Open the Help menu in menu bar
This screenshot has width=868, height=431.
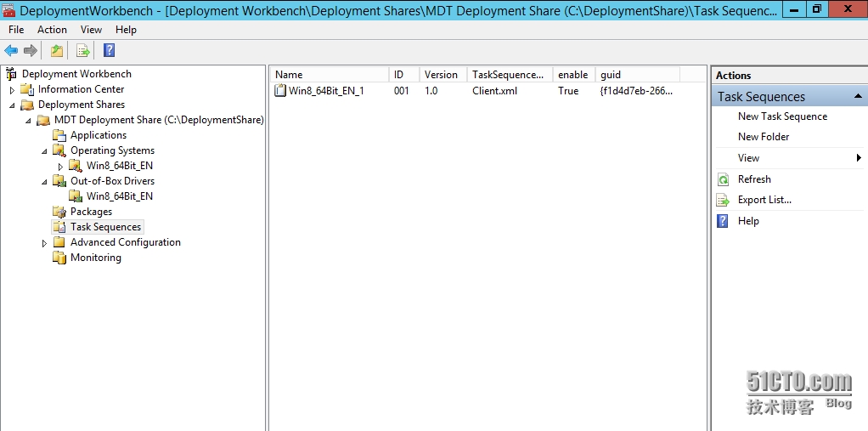click(127, 30)
